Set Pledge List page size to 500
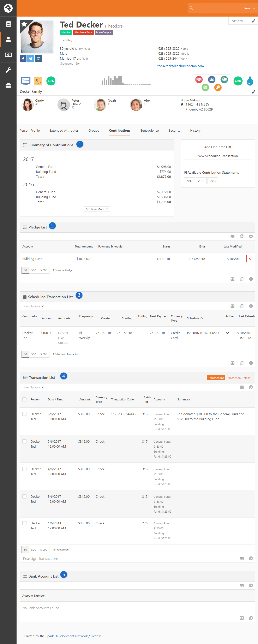 point(34,270)
